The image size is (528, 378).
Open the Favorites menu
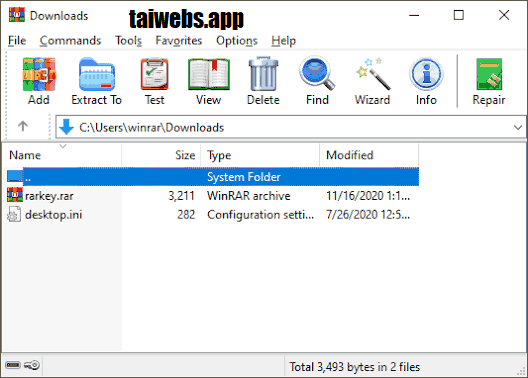point(178,41)
